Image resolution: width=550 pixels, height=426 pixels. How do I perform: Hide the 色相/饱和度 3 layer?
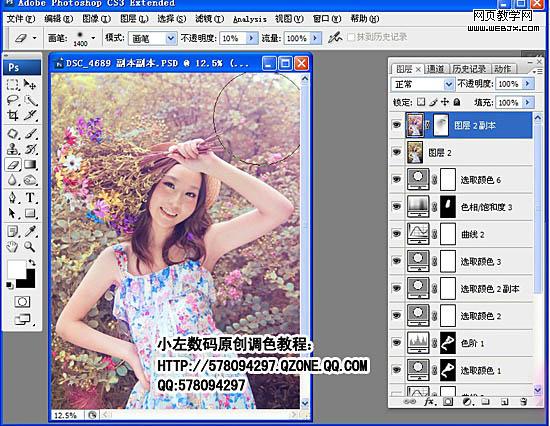[x=397, y=206]
